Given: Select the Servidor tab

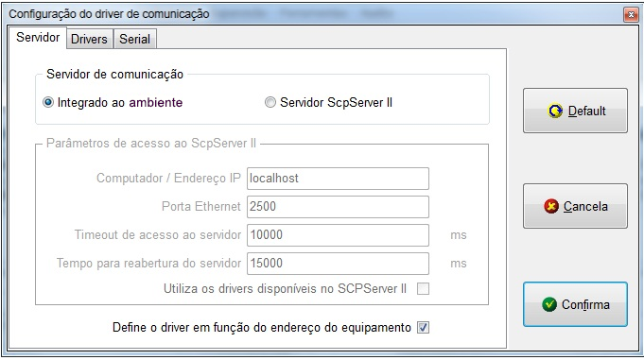Looking at the screenshot, I should [x=38, y=38].
